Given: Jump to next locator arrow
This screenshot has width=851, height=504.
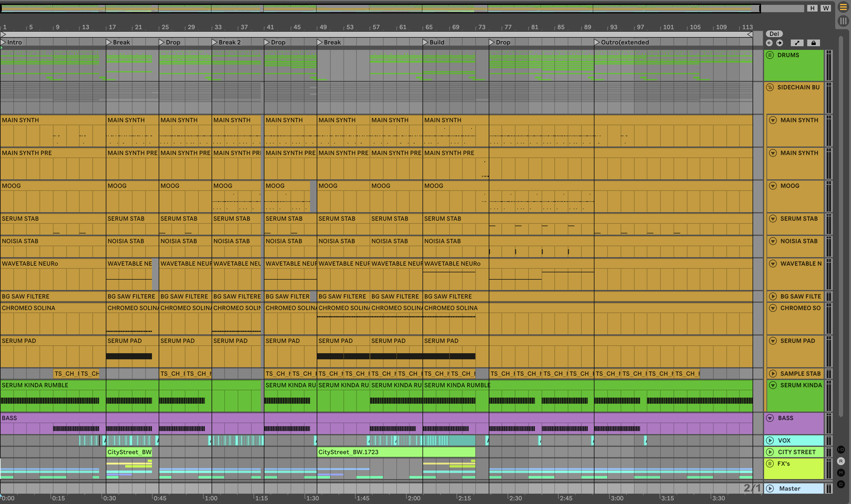Looking at the screenshot, I should [780, 43].
